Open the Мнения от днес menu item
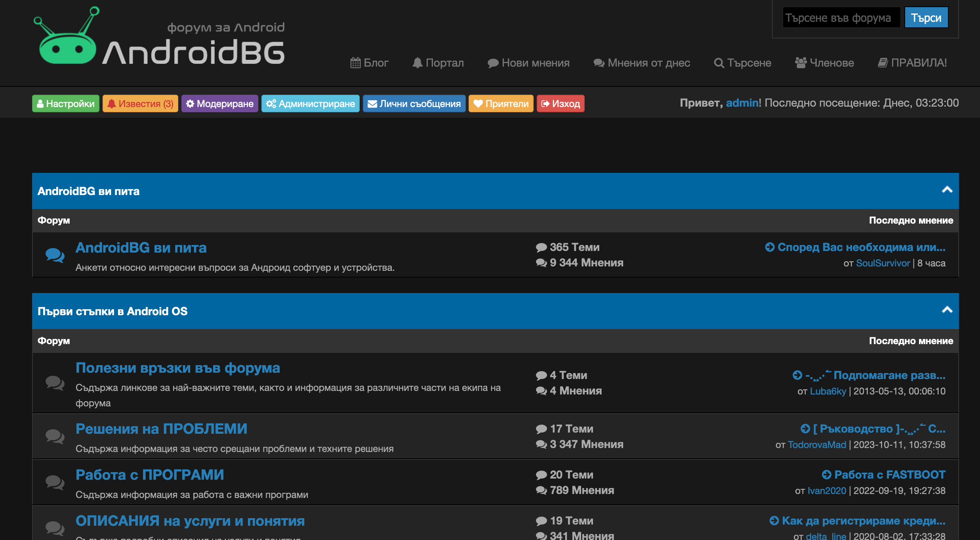The height and width of the screenshot is (540, 980). click(x=642, y=63)
